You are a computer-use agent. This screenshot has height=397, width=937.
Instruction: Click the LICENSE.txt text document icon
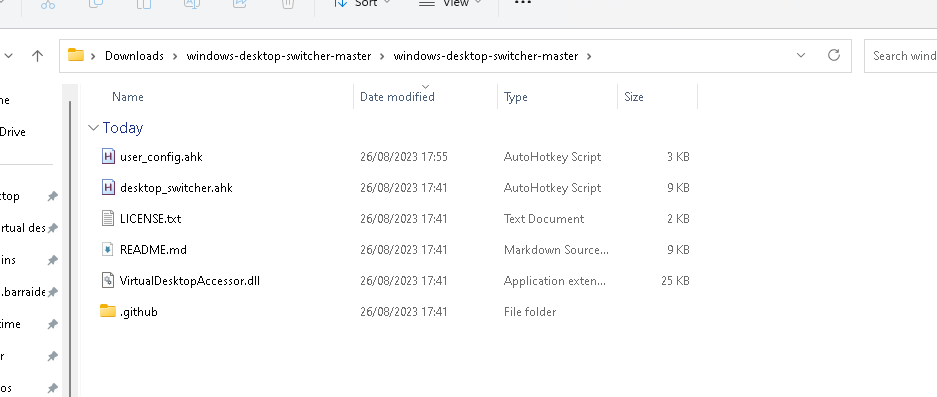click(x=108, y=218)
